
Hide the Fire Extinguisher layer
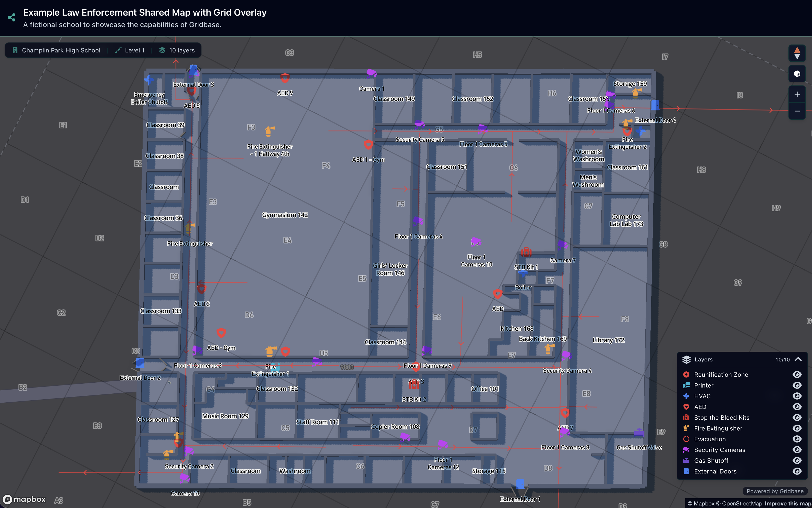(x=797, y=428)
